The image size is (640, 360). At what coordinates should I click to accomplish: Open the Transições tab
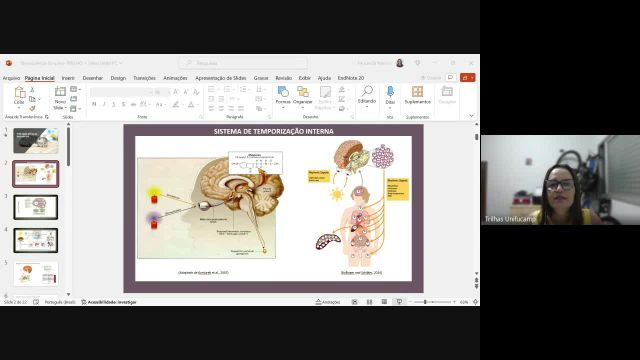pyautogui.click(x=144, y=78)
